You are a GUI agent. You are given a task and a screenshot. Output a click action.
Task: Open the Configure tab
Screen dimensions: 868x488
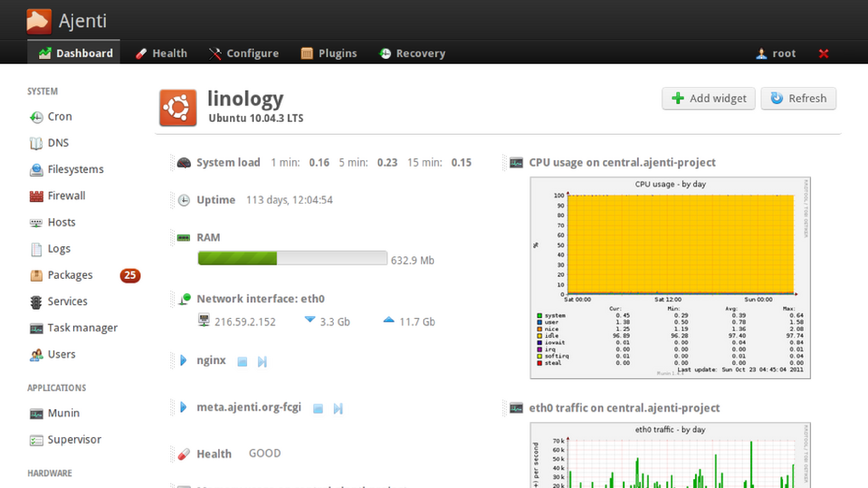pyautogui.click(x=243, y=53)
